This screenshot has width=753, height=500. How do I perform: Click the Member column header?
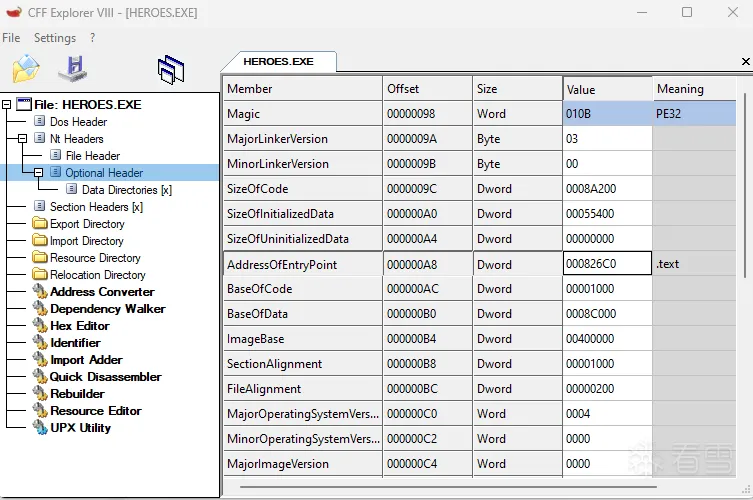click(303, 88)
